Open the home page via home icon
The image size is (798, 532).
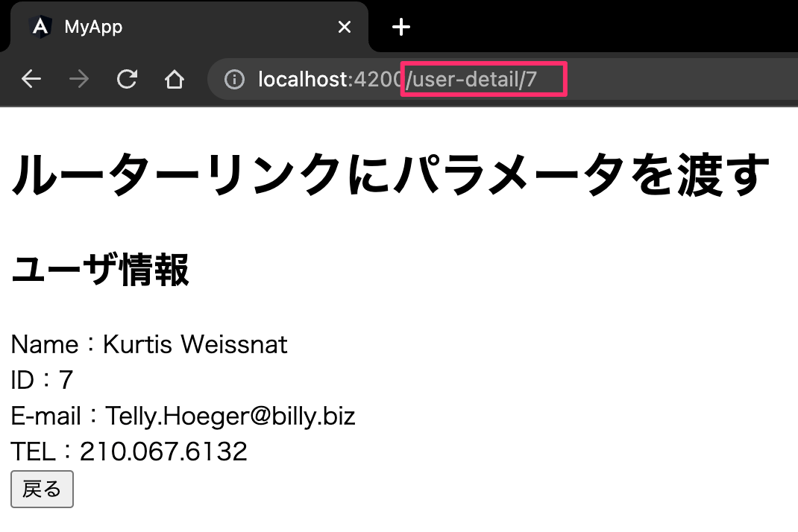point(174,78)
